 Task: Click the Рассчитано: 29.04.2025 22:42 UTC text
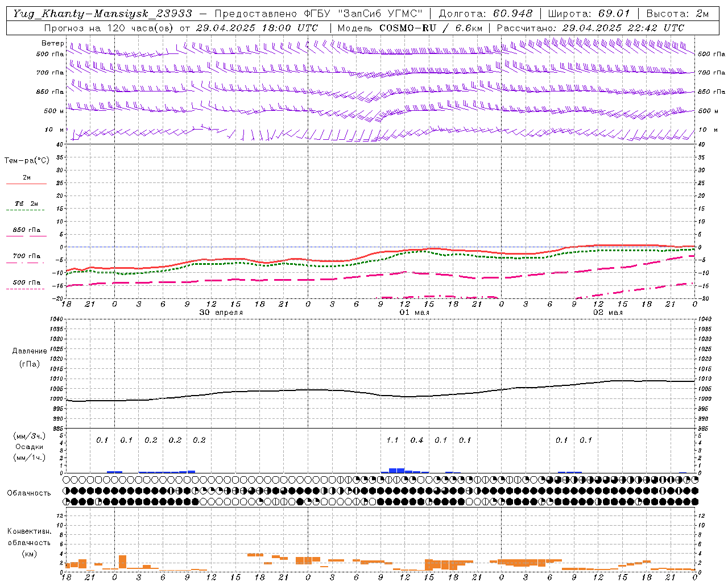[x=590, y=28]
